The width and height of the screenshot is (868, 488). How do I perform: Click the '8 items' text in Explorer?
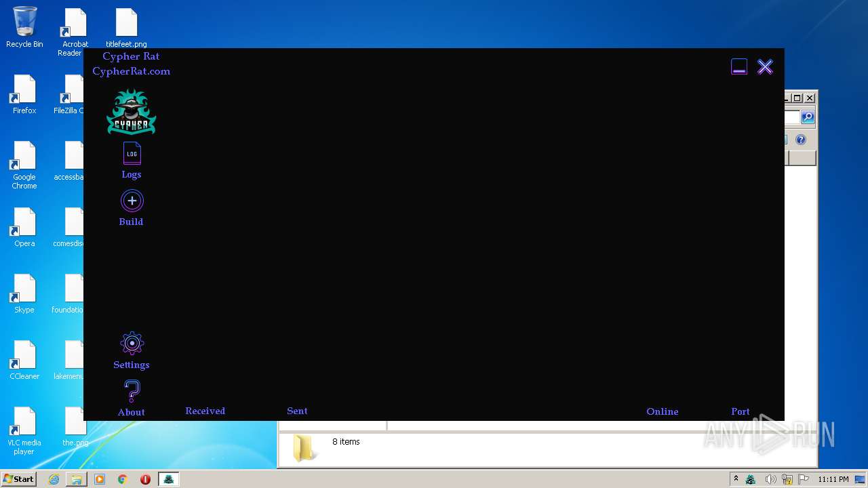coord(346,442)
